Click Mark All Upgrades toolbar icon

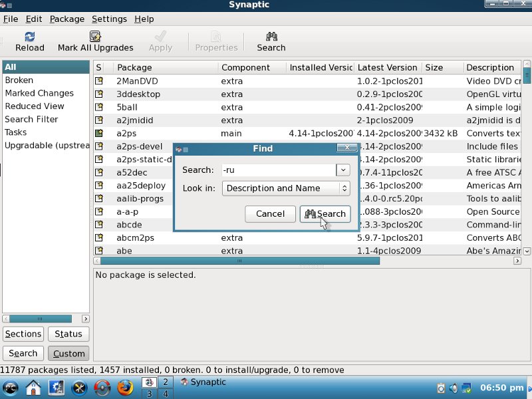[x=95, y=37]
